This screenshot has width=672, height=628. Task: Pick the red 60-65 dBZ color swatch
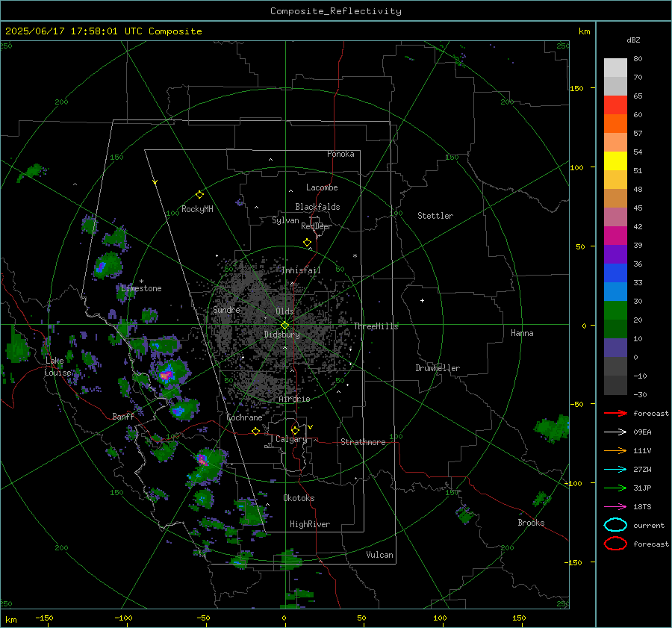615,105
